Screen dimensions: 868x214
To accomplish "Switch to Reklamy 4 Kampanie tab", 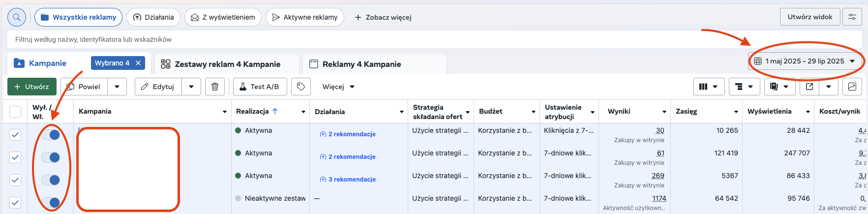I will [x=374, y=64].
